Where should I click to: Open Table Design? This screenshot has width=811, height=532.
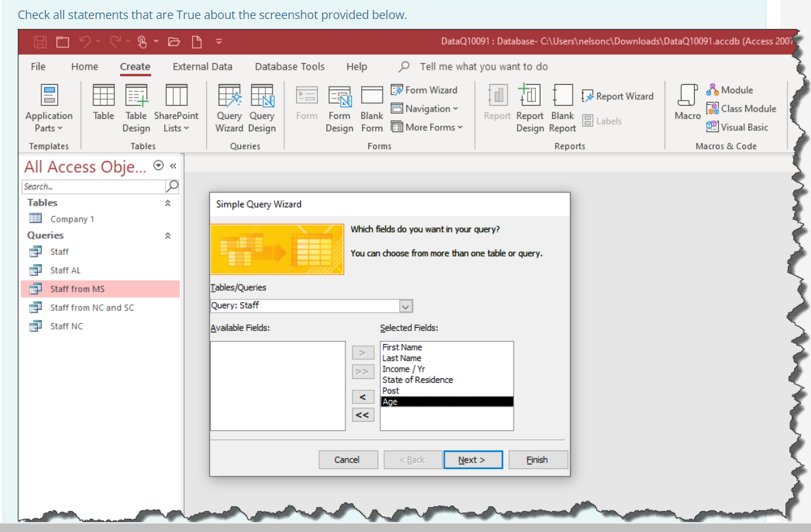pos(136,108)
